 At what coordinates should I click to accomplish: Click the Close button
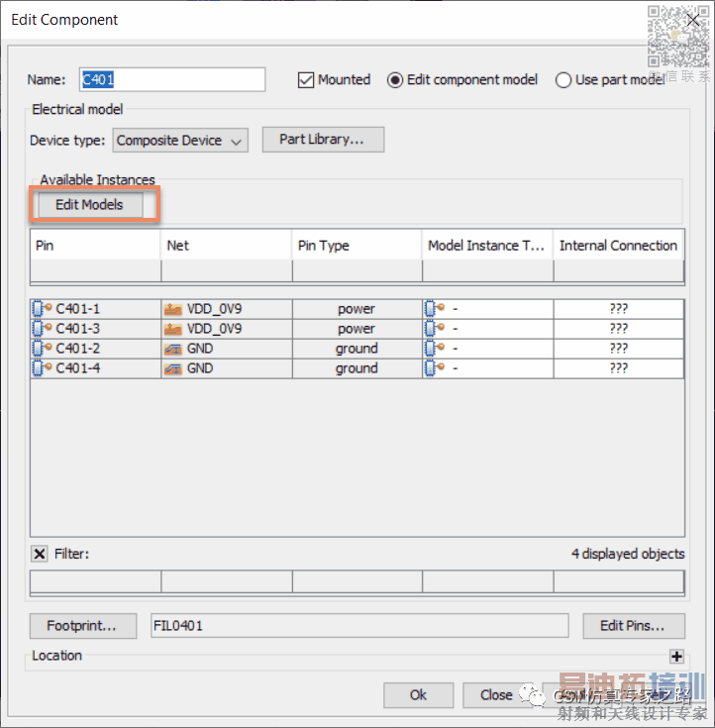coord(497,695)
